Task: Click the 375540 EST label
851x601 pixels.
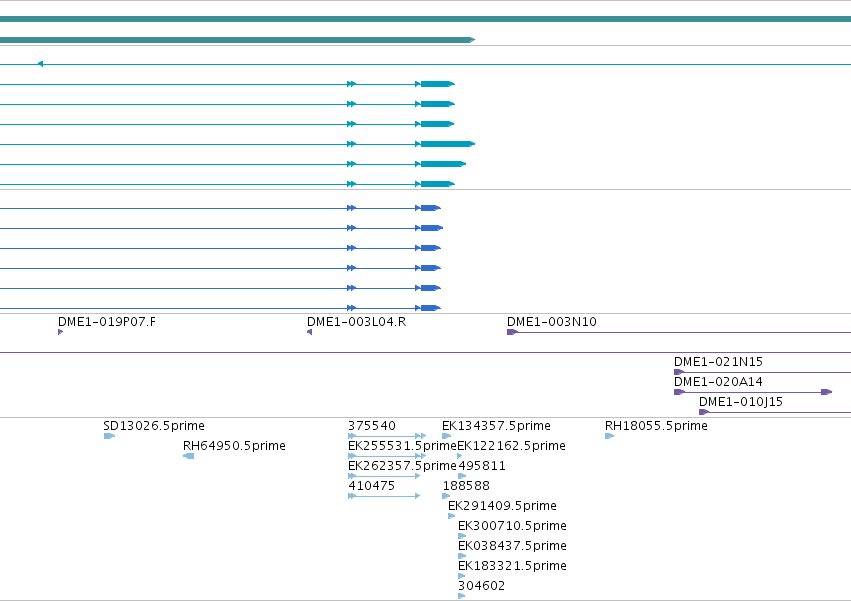Action: (x=372, y=426)
